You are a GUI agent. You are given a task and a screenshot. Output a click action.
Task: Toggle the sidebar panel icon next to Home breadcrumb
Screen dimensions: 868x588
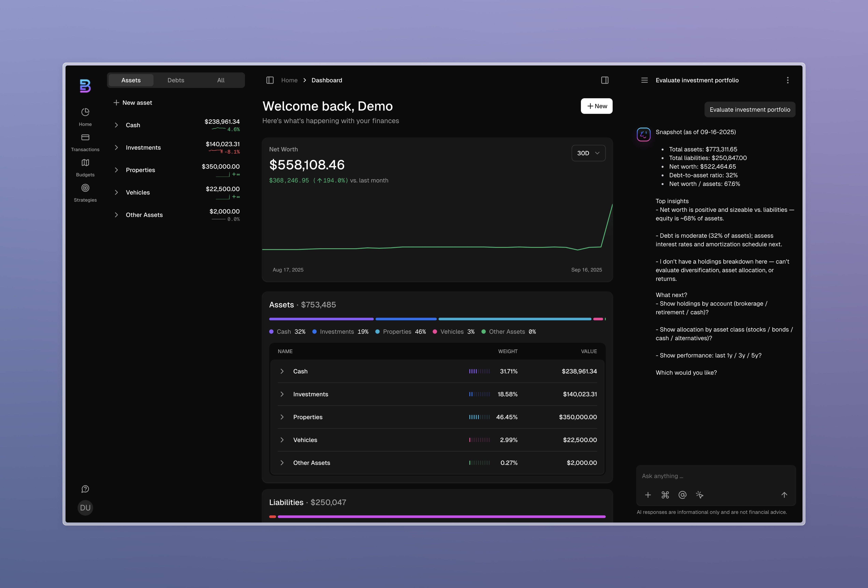coord(270,80)
